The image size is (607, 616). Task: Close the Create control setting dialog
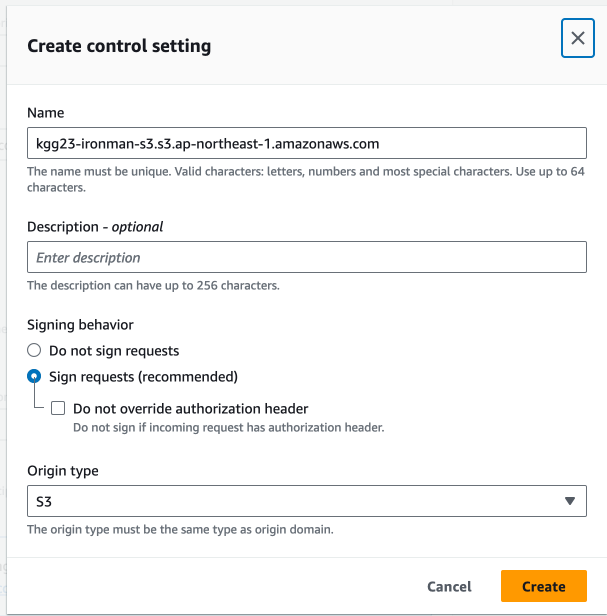(577, 39)
